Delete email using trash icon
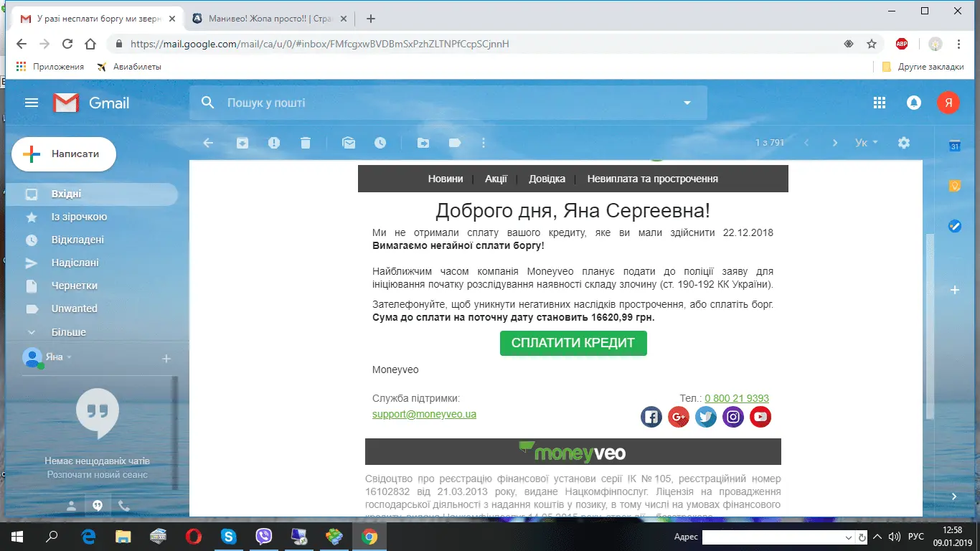Image resolution: width=980 pixels, height=551 pixels. [x=306, y=143]
